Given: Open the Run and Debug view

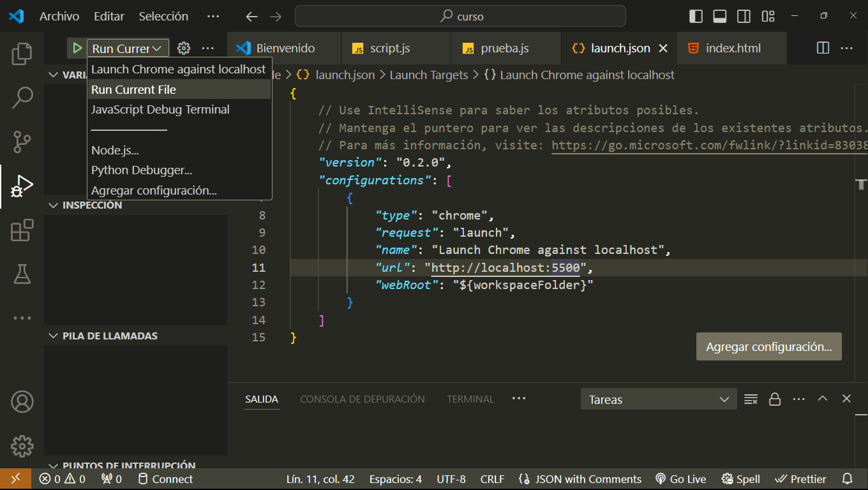Looking at the screenshot, I should point(22,186).
